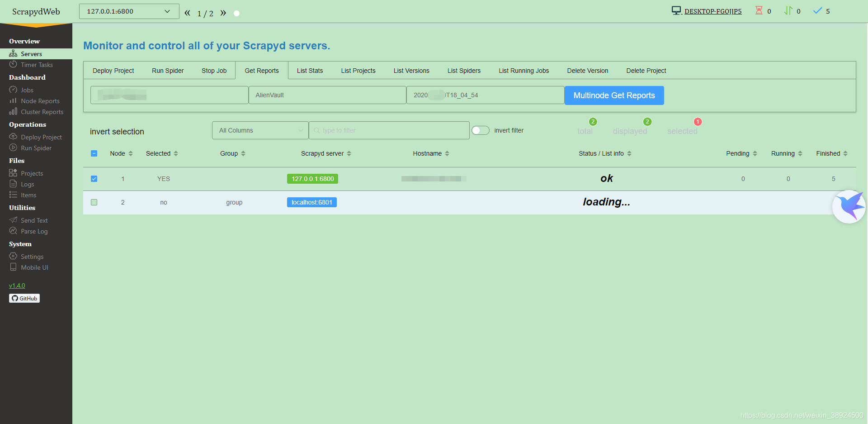
Task: Open Node Reports in the sidebar
Action: click(x=40, y=100)
